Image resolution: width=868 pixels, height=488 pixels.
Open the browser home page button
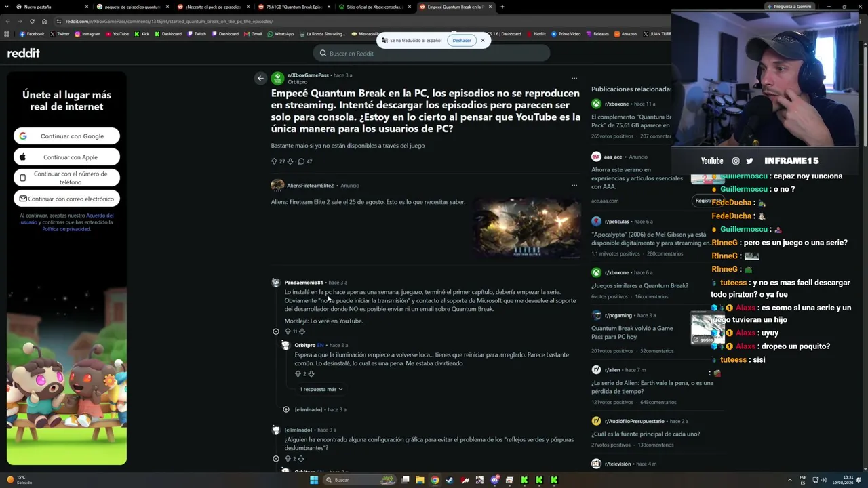(45, 21)
